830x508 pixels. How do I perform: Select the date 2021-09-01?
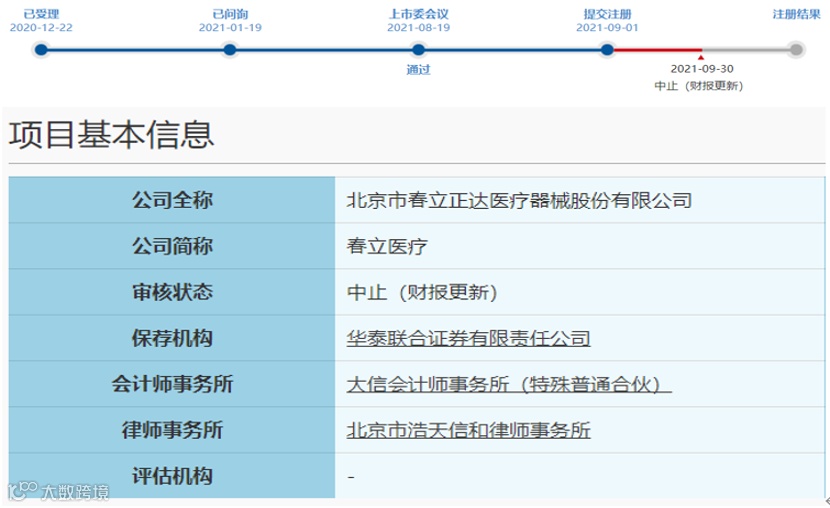(607, 28)
